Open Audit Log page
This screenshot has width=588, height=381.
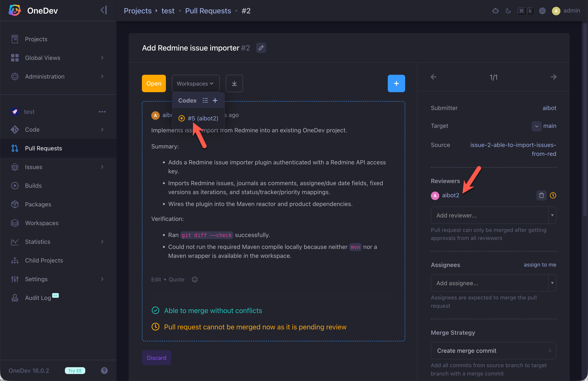58,298
